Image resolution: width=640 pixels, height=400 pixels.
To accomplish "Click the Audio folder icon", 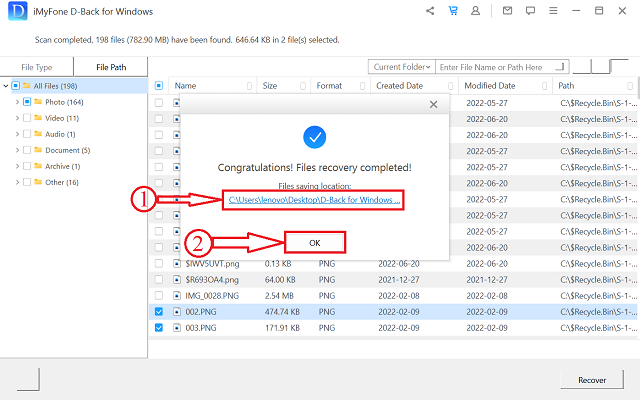I will point(38,134).
